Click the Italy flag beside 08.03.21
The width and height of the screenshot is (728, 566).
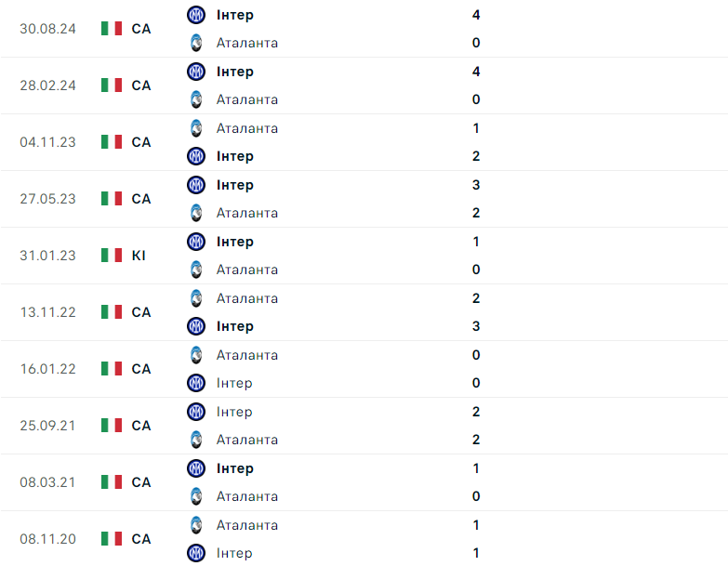tap(112, 482)
